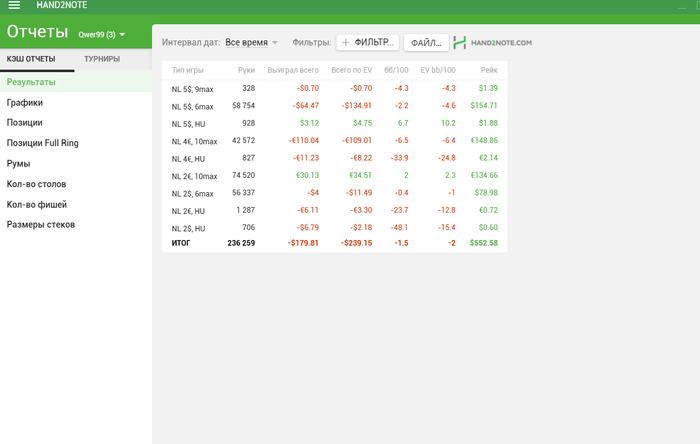Select the 'Результаты' sidebar item
Viewport: 700px width, 444px height.
[31, 82]
